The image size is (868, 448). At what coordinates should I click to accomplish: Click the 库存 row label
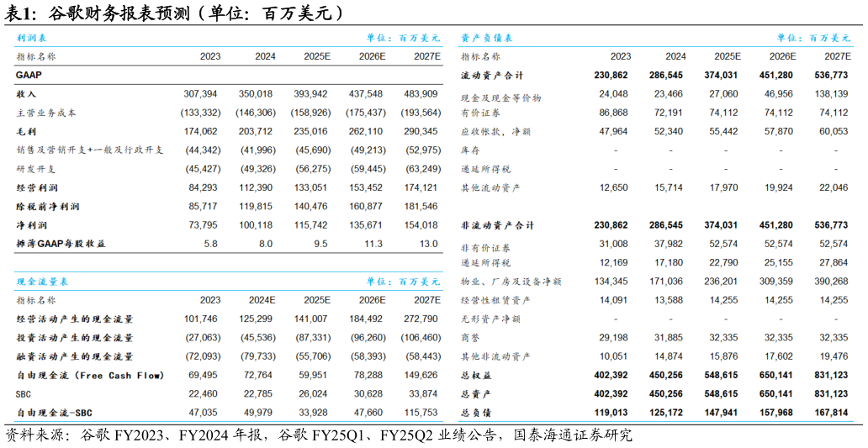tap(470, 150)
